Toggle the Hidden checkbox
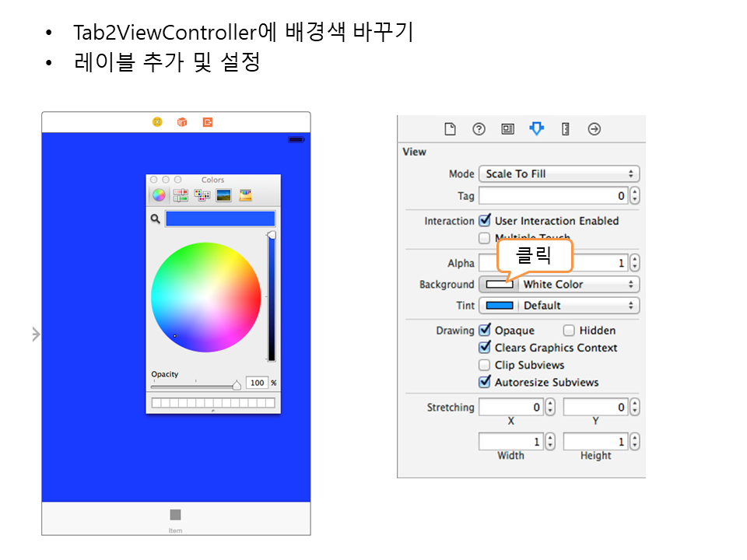This screenshot has width=747, height=560. 569,331
